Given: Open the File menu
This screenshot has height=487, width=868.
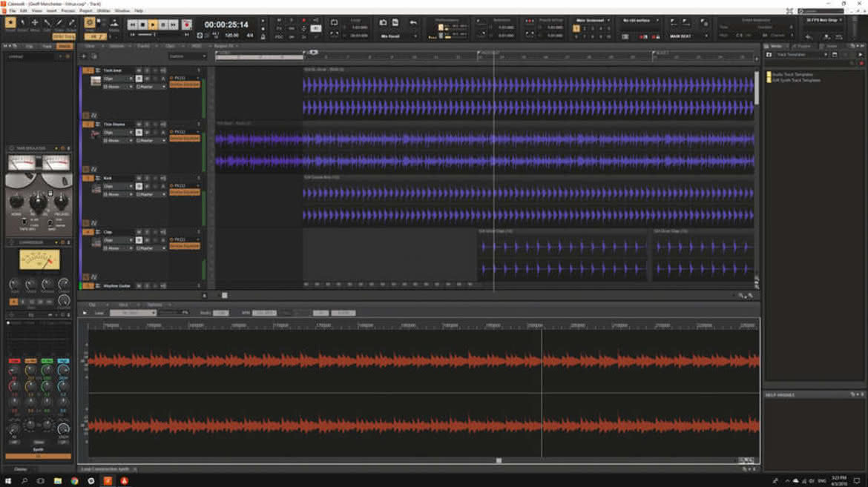Looking at the screenshot, I should tap(12, 10).
